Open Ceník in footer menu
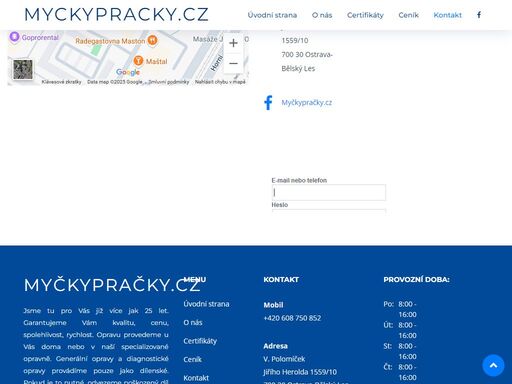512x384 pixels. click(193, 359)
